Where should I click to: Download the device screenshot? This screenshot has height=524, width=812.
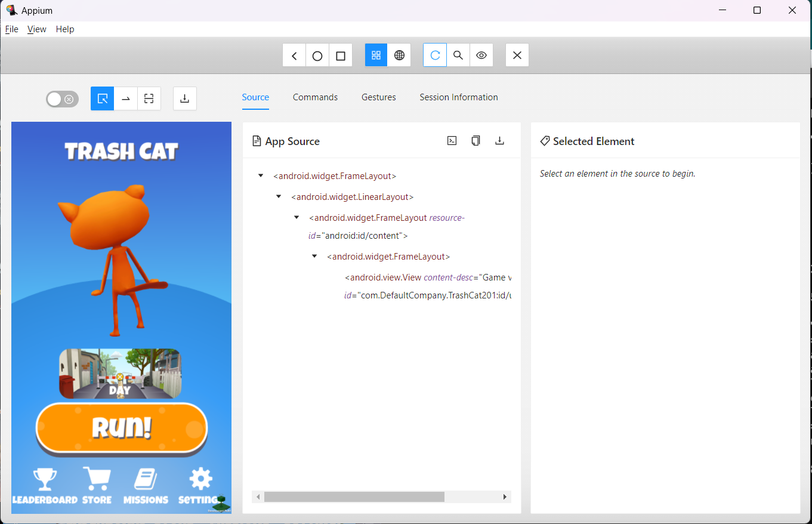pyautogui.click(x=184, y=98)
